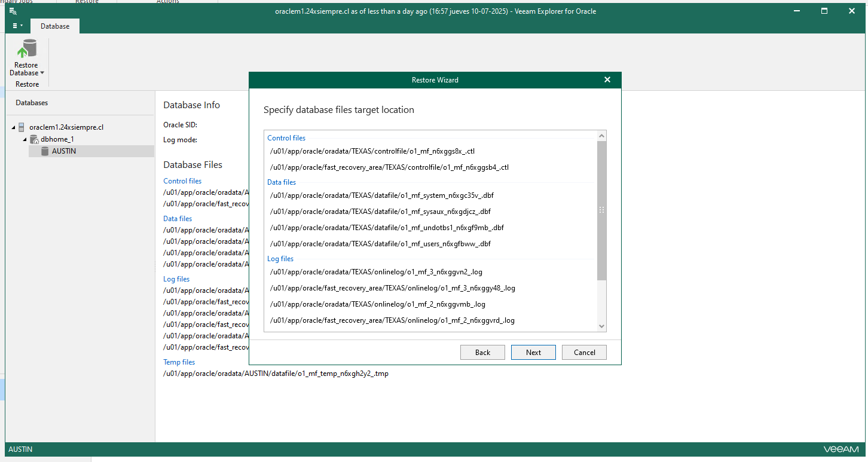Select the o1_mf_2_n6xggvrd_.log log file path
The height and width of the screenshot is (462, 868).
click(x=392, y=320)
